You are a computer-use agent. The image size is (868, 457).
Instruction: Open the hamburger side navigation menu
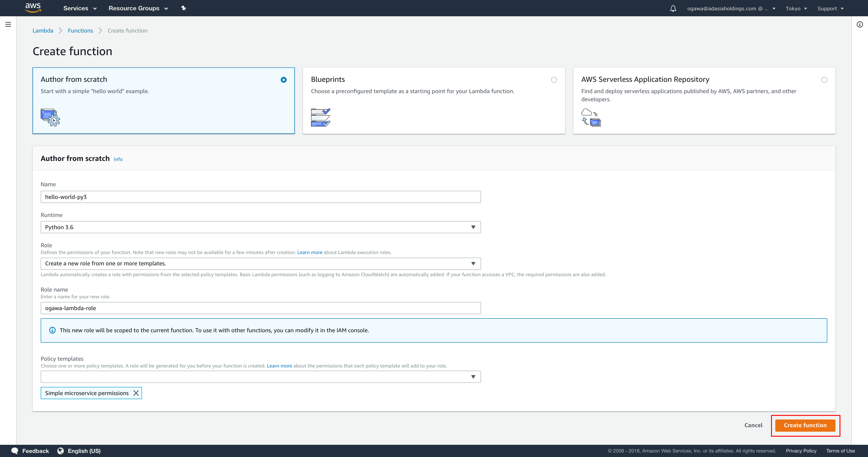coord(8,24)
